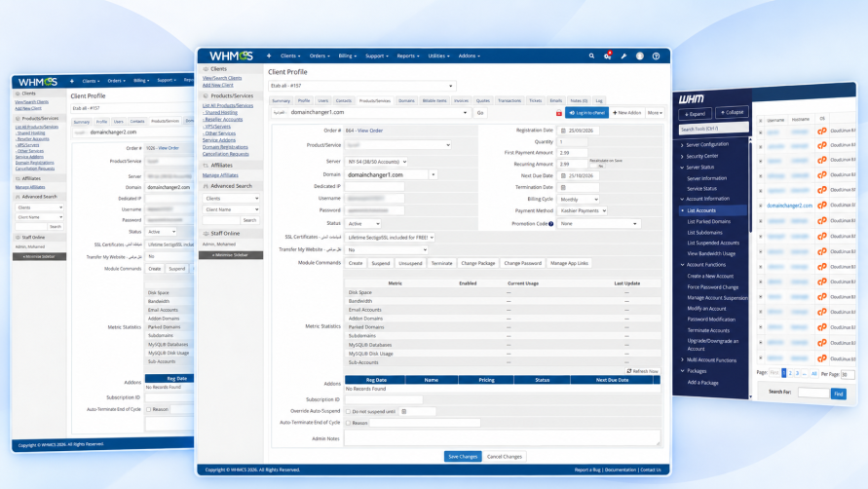Viewport: 868px width, 489px height.
Task: Open the Billing menu in center navbar
Action: (x=348, y=56)
